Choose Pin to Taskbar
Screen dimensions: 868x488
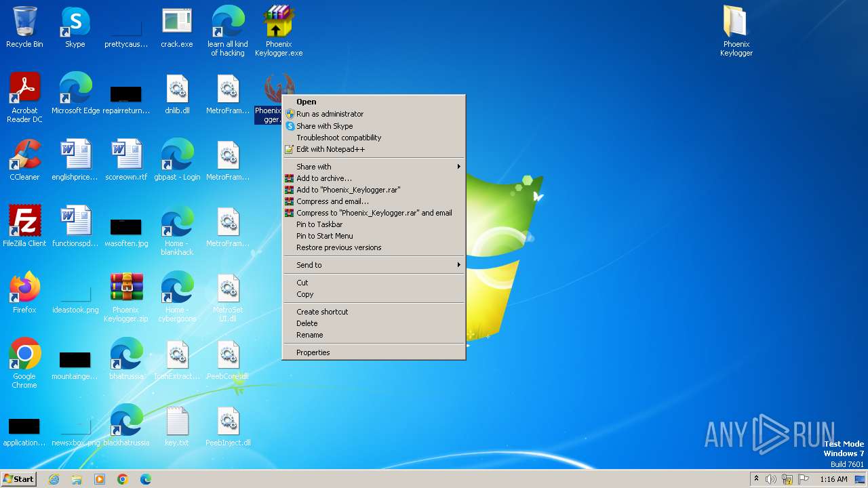point(374,224)
